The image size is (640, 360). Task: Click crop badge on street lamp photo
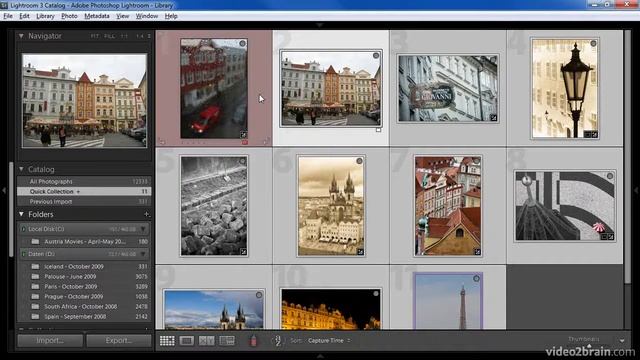(x=587, y=135)
